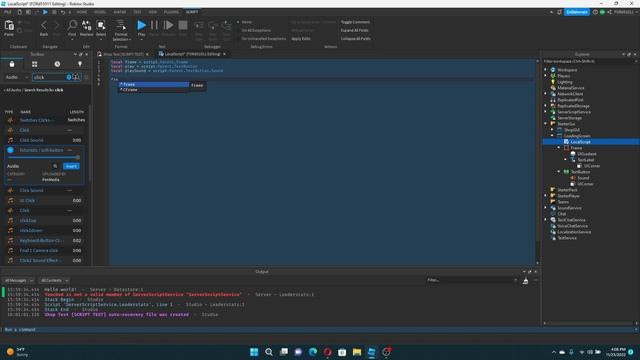The width and height of the screenshot is (640, 360).
Task: Click the Format Selection icon
Action: click(x=121, y=25)
